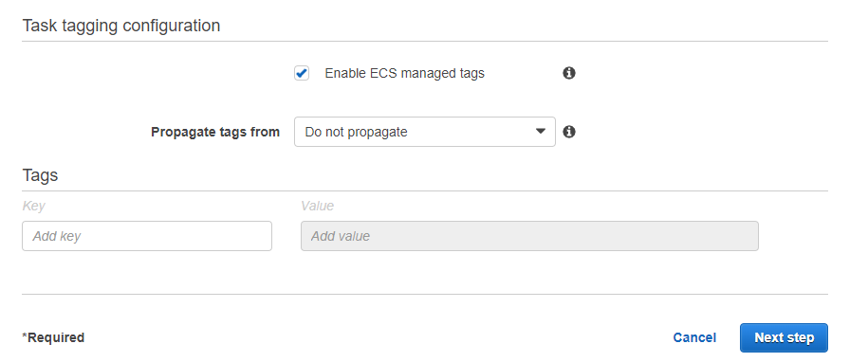Click the Tags section heading
The width and height of the screenshot is (868, 362).
tap(40, 175)
